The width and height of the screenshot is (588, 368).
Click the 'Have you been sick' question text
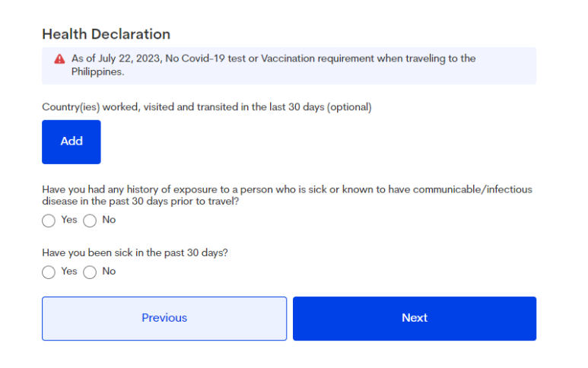coord(135,253)
